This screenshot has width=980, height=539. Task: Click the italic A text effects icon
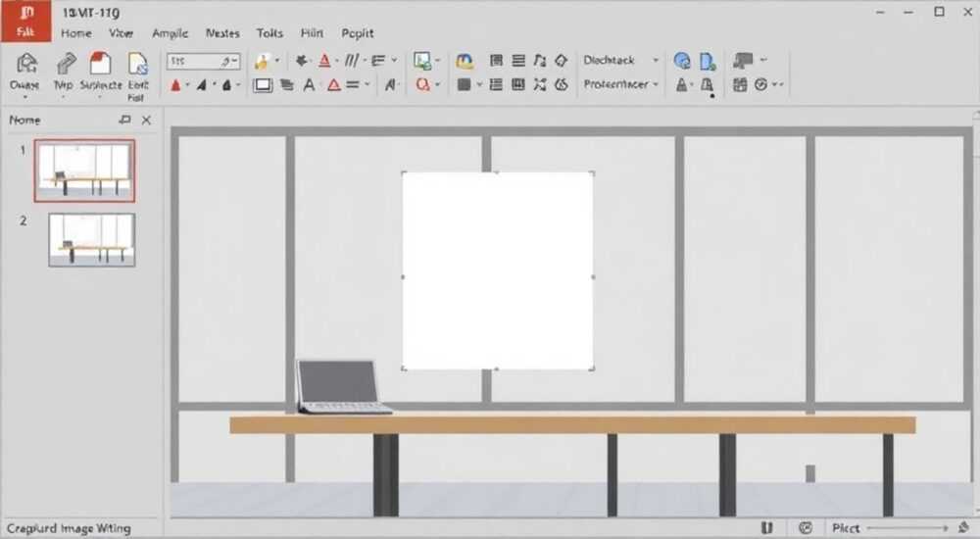pos(391,85)
